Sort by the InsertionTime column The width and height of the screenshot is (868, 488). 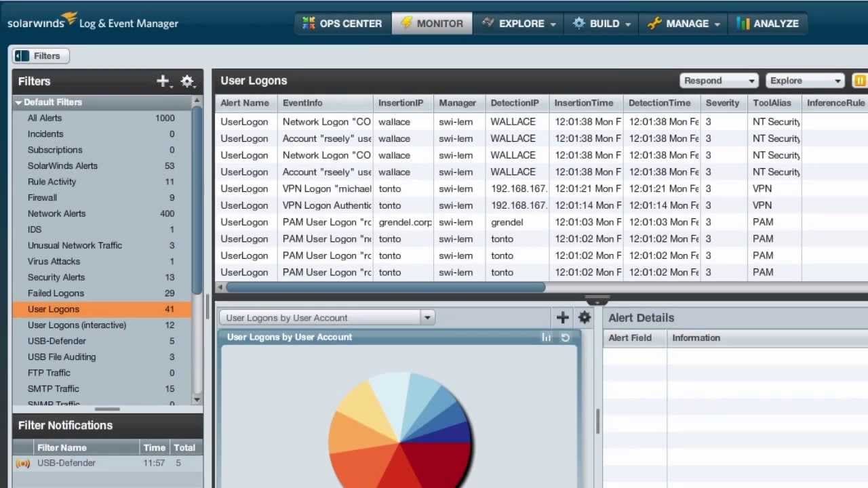(x=586, y=103)
